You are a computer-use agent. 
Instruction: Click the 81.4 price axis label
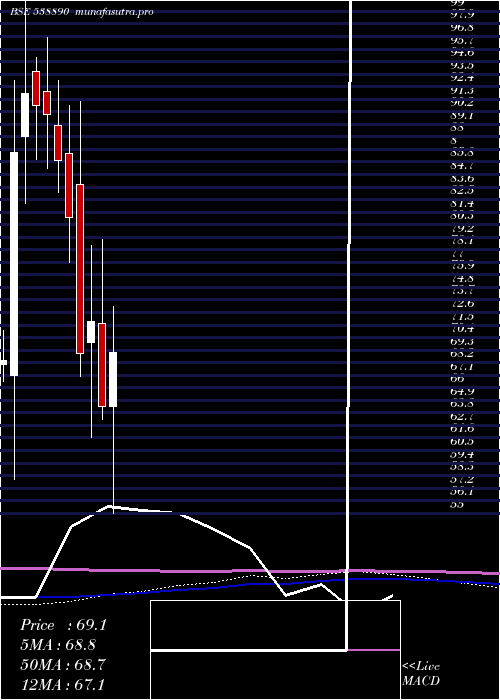point(462,204)
